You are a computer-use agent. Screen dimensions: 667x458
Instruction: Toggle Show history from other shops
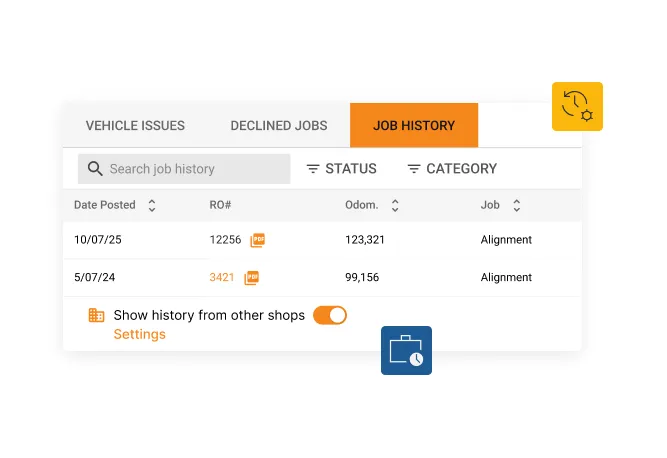[x=330, y=316]
